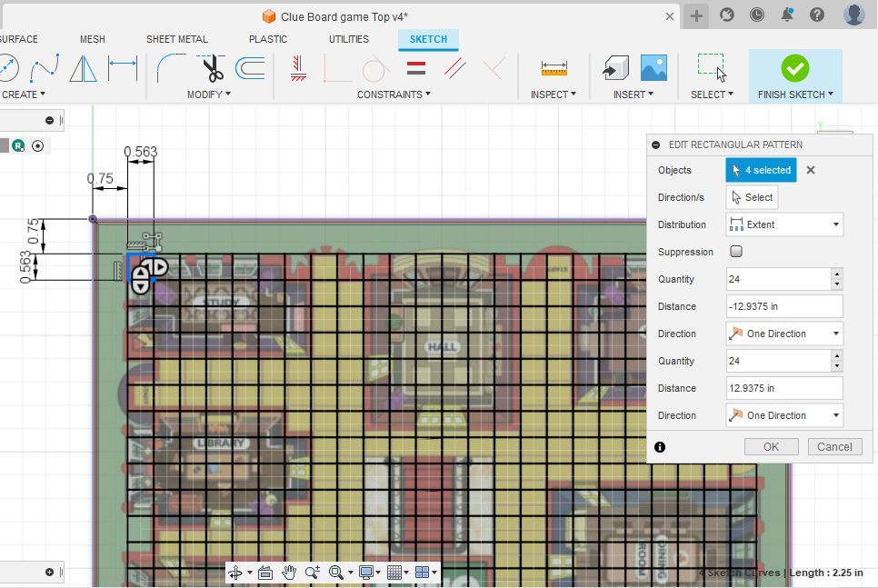
Task: Switch to the PLASTIC tab
Action: 267,39
